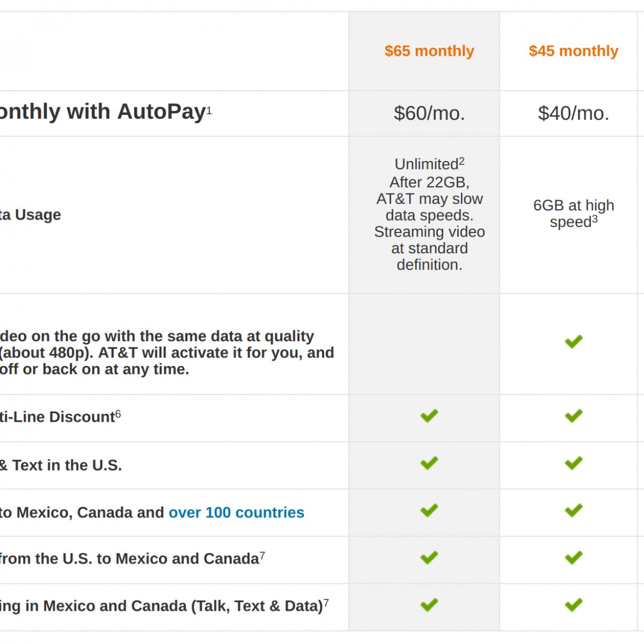The height and width of the screenshot is (644, 644).
Task: Click the Multi-Line Discount checkmark for $45 plan
Action: coord(573,416)
